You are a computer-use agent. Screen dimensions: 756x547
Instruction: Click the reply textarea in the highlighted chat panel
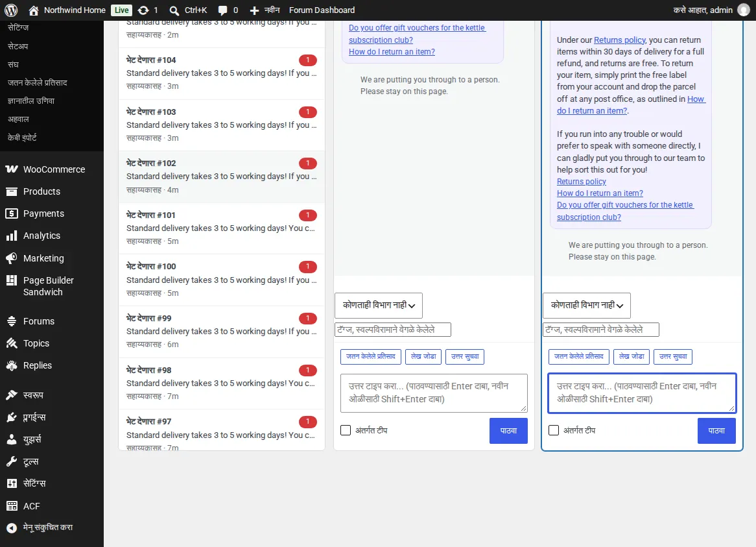tap(642, 393)
